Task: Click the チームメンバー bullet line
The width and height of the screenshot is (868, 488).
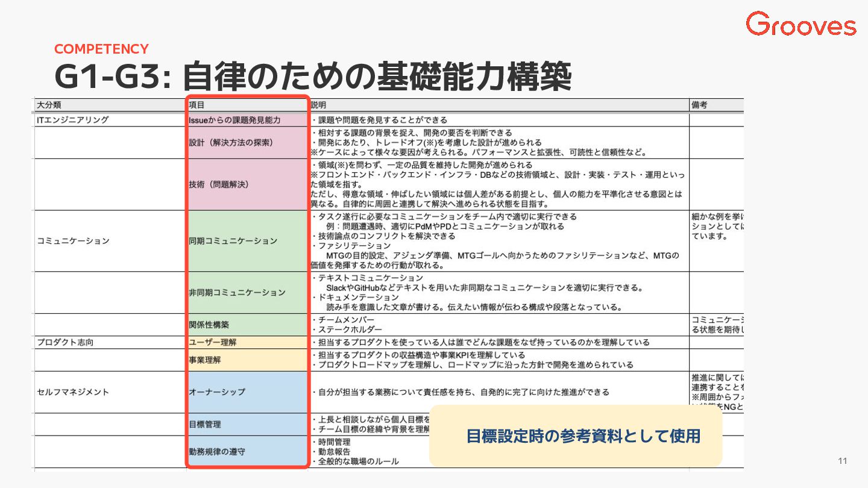Action: tap(343, 319)
